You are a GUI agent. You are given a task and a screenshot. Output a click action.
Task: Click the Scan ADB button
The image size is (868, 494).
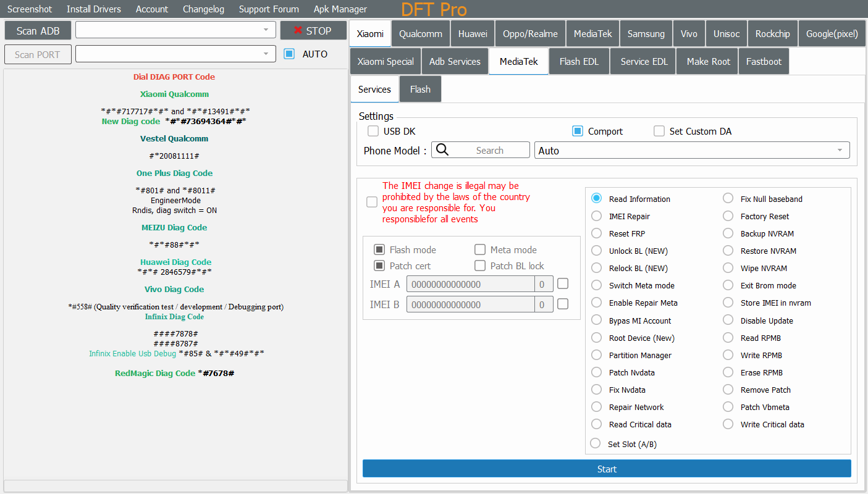tap(38, 31)
